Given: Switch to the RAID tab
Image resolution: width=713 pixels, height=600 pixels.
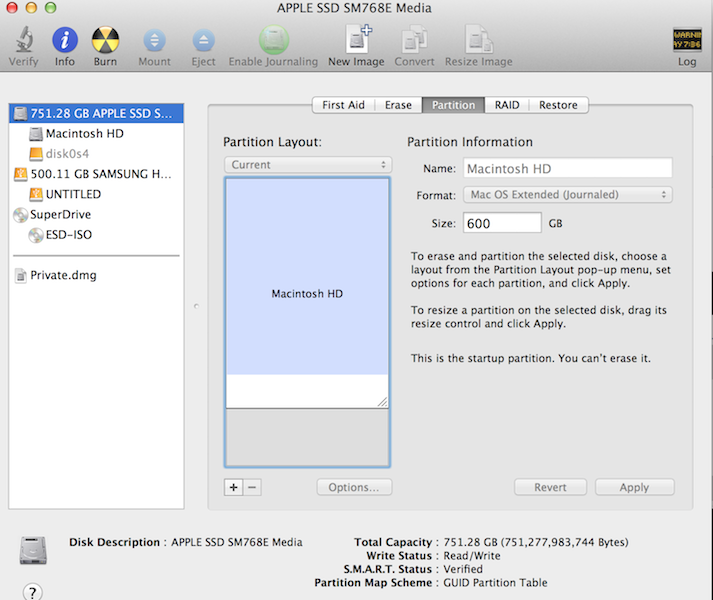Looking at the screenshot, I should click(x=507, y=105).
